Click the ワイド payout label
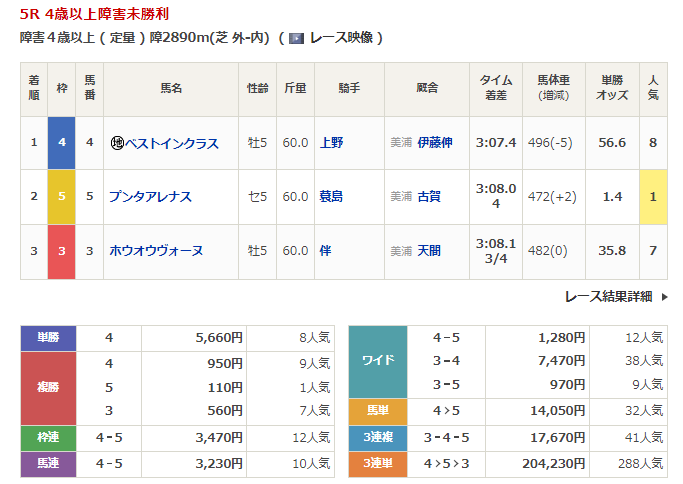 coord(377,360)
